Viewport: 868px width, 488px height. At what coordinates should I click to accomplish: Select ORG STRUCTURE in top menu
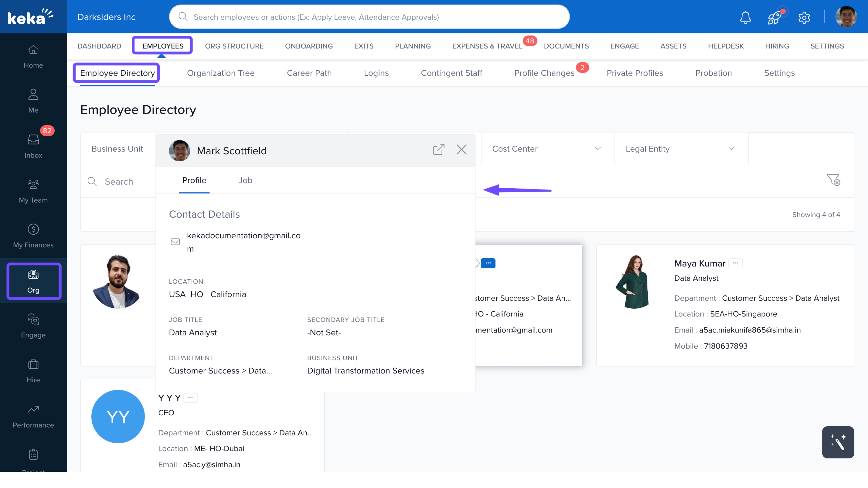[234, 46]
